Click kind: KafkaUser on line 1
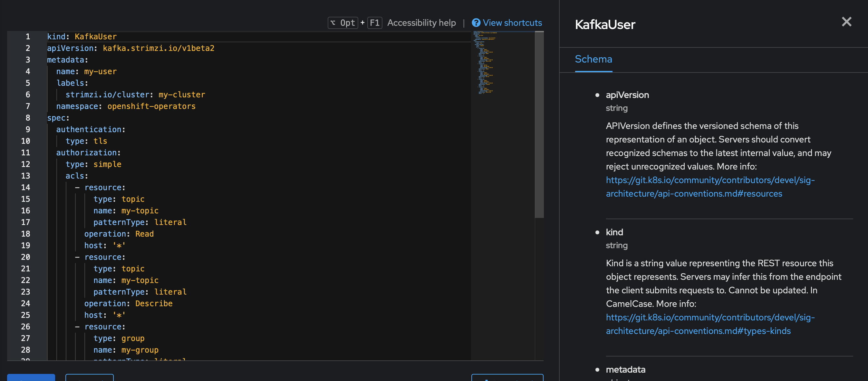 [82, 36]
